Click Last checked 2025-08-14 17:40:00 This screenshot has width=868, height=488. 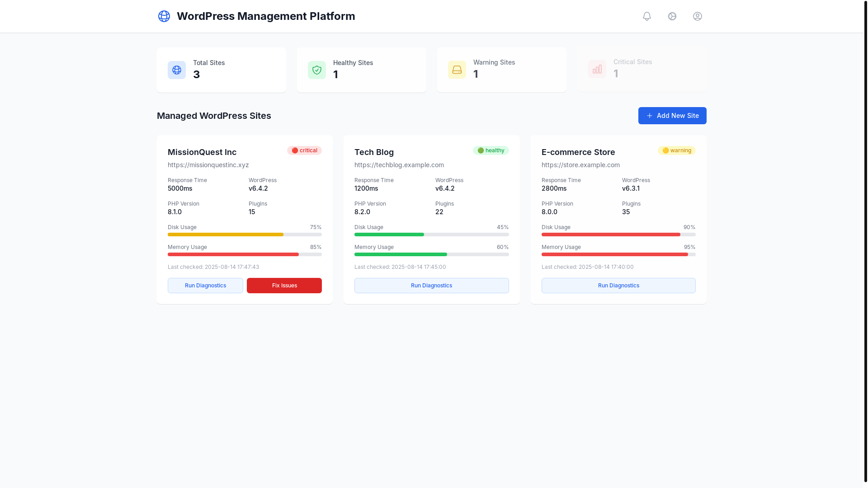587,267
